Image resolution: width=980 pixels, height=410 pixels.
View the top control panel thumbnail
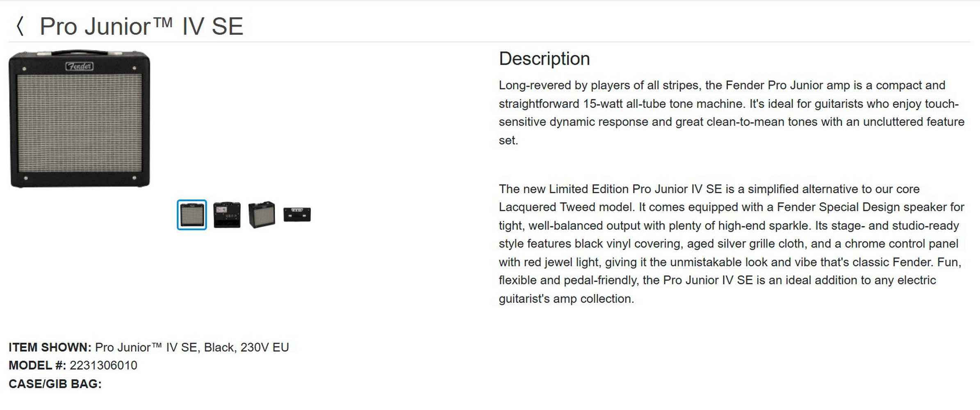[297, 214]
